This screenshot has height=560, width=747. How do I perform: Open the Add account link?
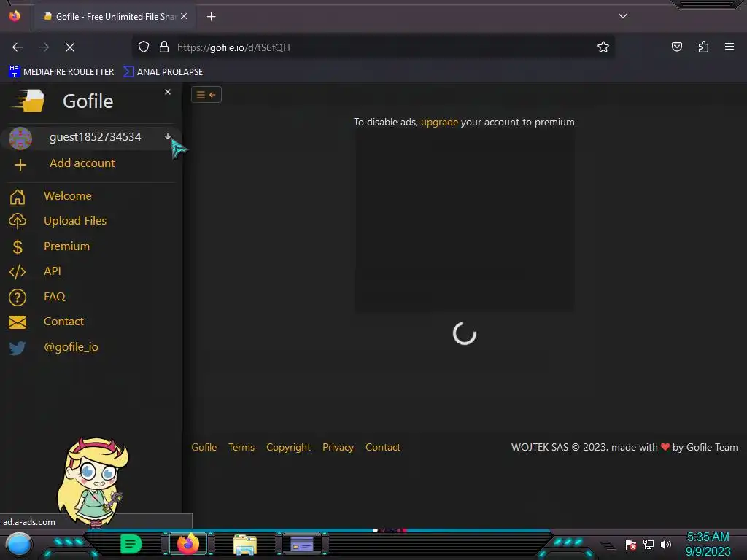pos(82,163)
